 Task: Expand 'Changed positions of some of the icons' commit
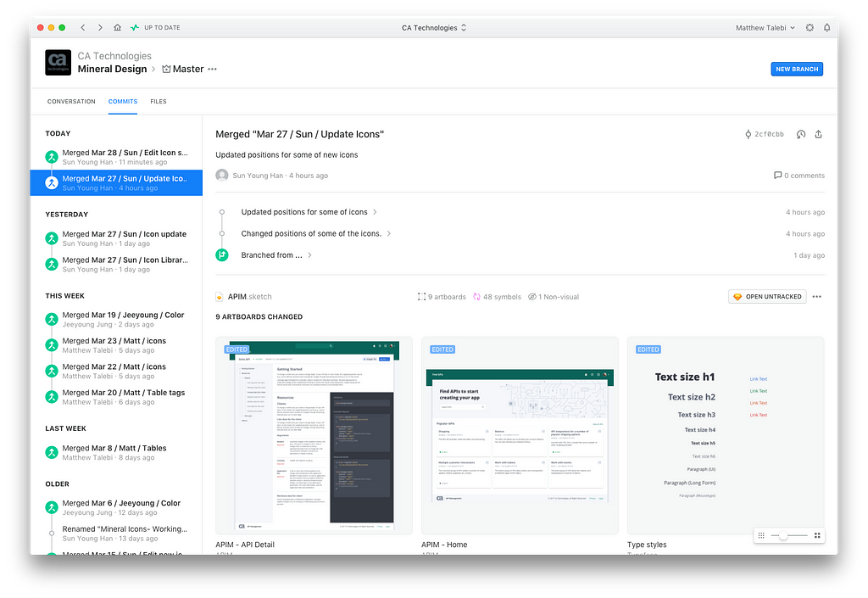316,233
